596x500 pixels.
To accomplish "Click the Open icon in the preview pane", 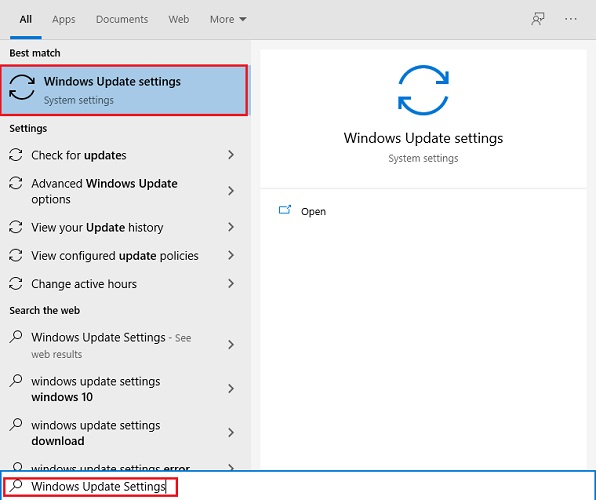I will (285, 210).
